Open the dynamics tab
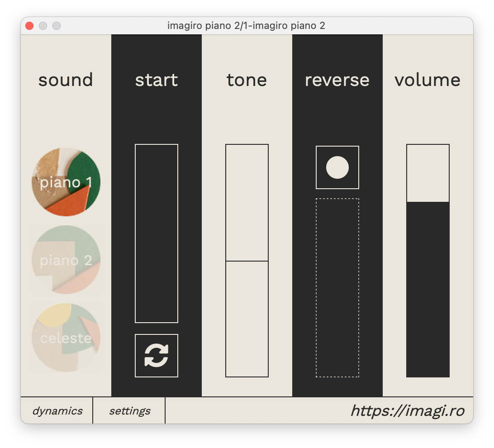 [57, 411]
